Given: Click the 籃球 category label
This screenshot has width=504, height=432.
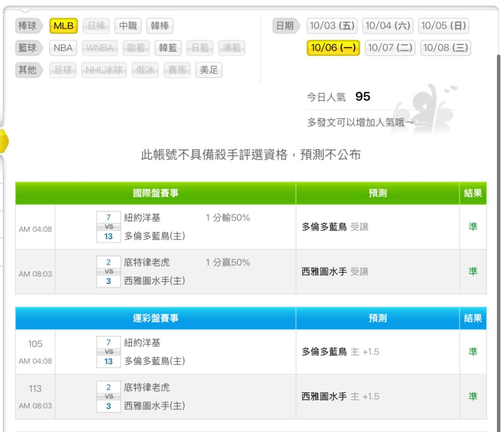Looking at the screenshot, I should tap(27, 48).
